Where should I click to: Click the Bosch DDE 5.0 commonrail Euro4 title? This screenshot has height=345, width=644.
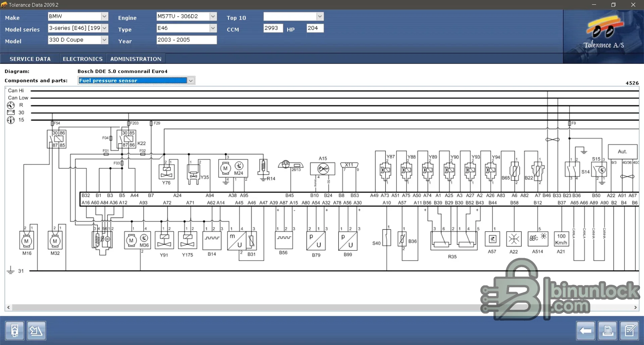pos(122,71)
